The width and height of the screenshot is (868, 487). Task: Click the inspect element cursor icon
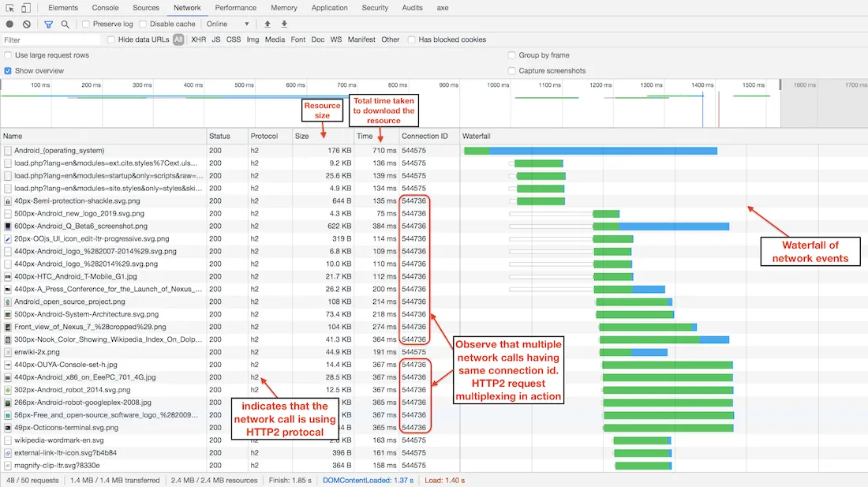click(x=10, y=8)
